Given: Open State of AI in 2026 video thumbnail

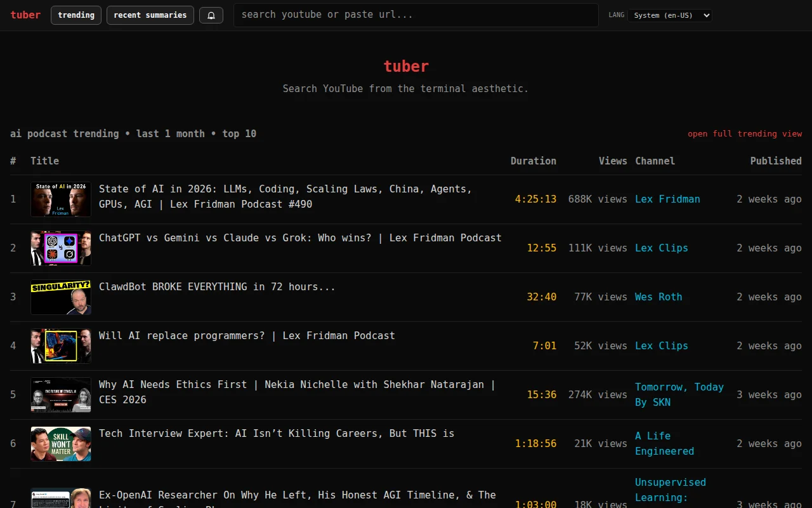Looking at the screenshot, I should [x=61, y=199].
